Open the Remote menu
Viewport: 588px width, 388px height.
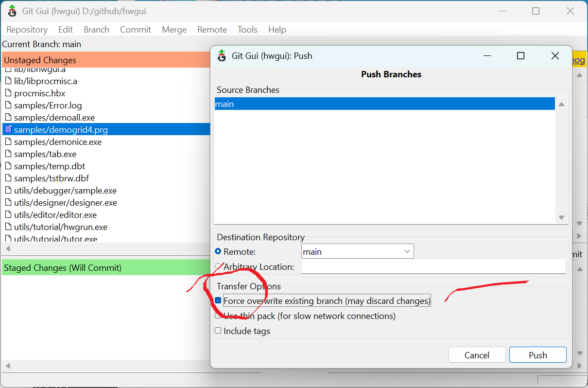pos(212,30)
